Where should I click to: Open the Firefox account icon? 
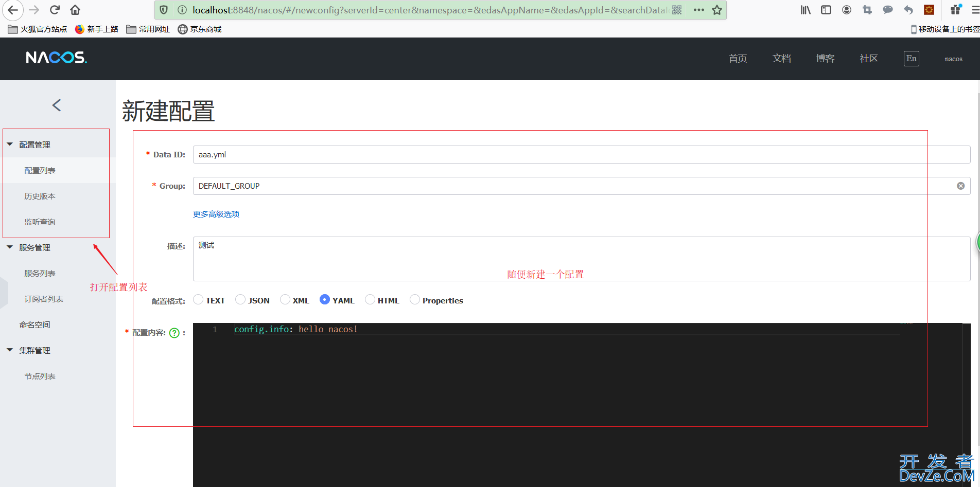coord(847,10)
